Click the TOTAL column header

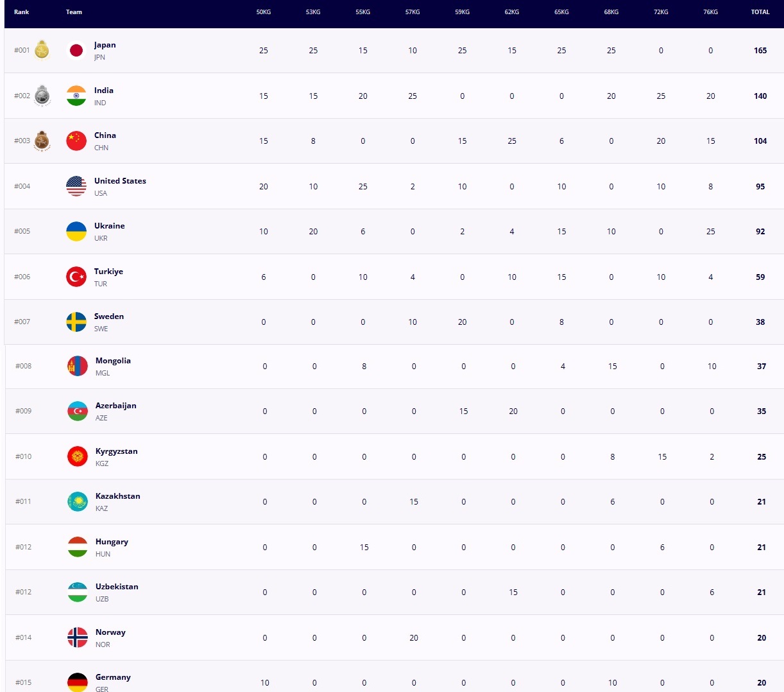click(760, 12)
